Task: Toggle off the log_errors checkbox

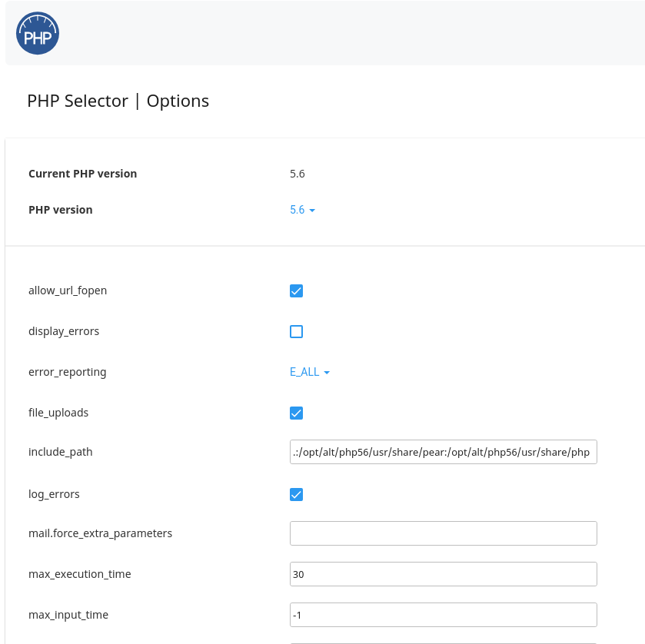Action: pos(296,494)
